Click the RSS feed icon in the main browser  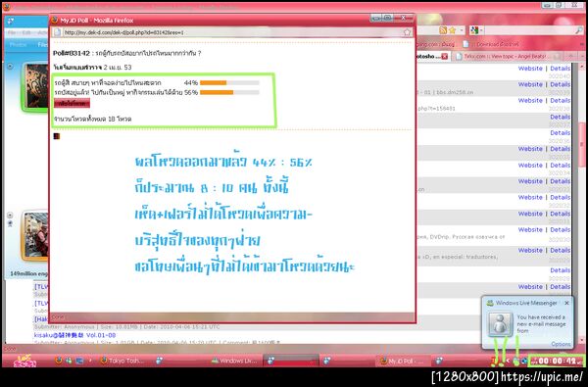coord(443,30)
